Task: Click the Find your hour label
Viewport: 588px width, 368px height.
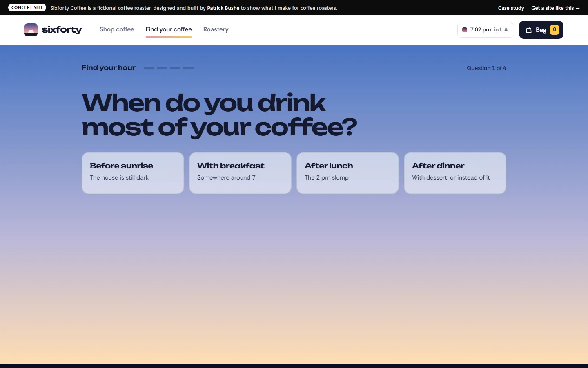Action: [x=109, y=68]
